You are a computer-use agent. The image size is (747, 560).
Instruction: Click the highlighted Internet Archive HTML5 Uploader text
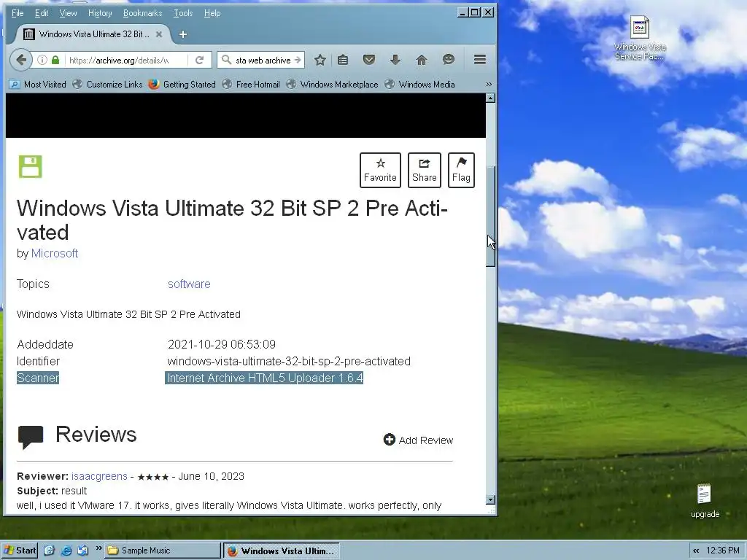pos(264,378)
